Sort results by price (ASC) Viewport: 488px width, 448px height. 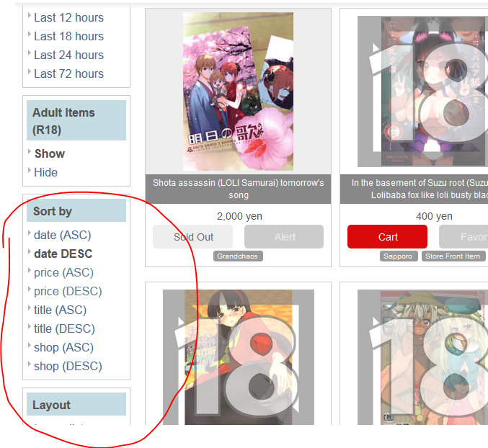(63, 273)
